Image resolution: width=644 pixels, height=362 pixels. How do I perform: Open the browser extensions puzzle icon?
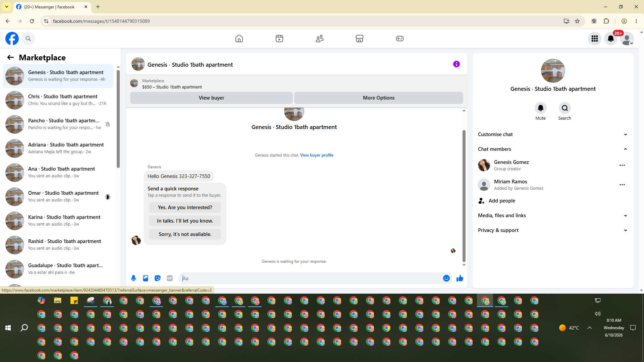tap(606, 21)
